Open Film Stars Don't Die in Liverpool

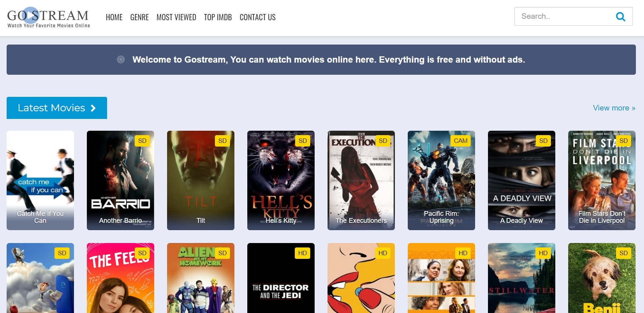pyautogui.click(x=602, y=180)
